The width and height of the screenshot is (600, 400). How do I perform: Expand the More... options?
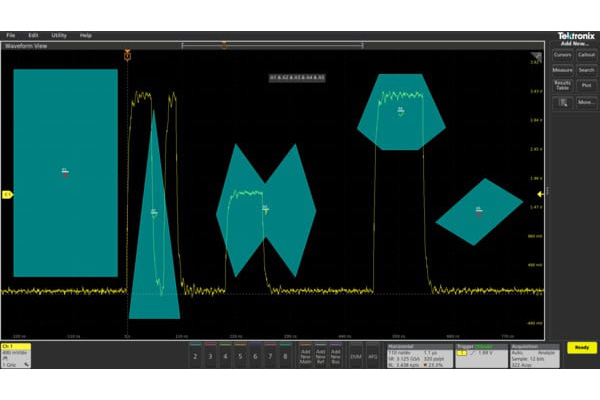coord(586,102)
